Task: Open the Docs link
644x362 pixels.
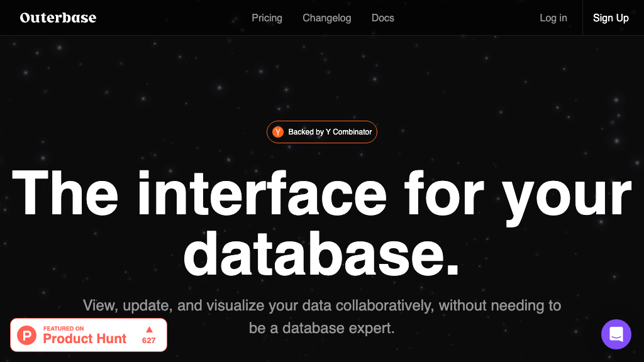Action: coord(382,18)
